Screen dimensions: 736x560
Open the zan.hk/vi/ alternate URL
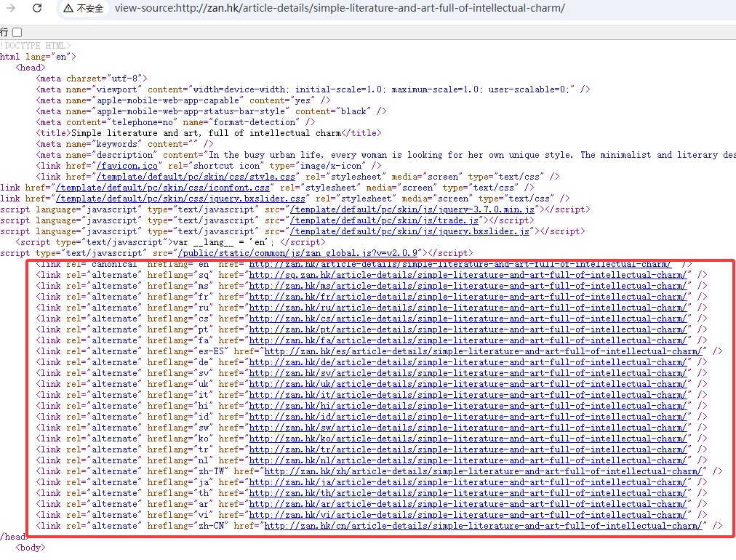(468, 515)
